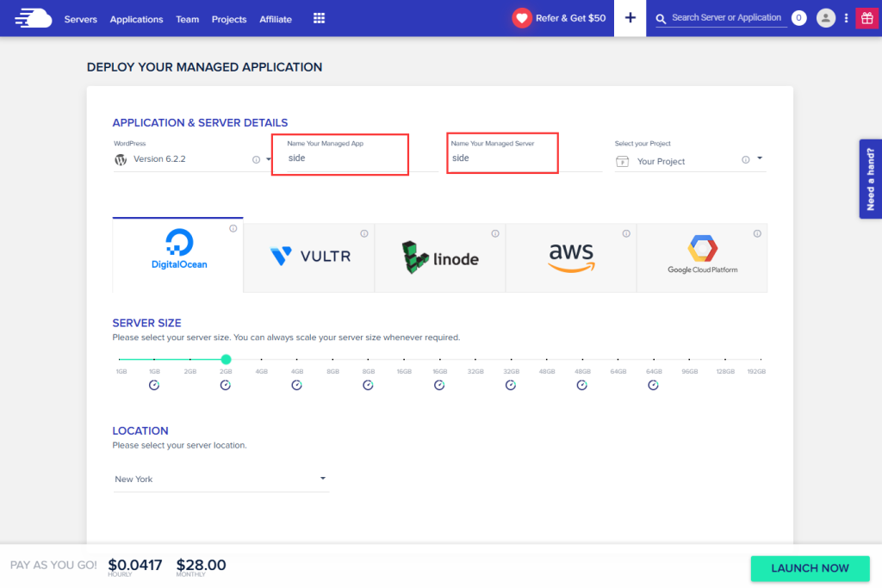Click the gauge icon under first 1GB

click(x=154, y=385)
